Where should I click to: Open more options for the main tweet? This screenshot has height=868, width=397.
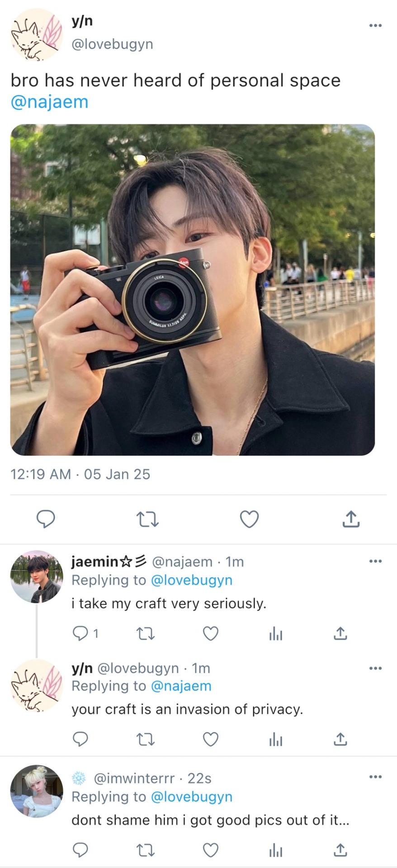[x=375, y=25]
